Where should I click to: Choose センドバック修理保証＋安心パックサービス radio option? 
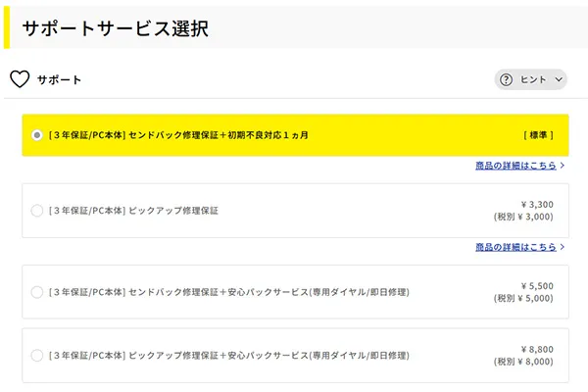[37, 292]
